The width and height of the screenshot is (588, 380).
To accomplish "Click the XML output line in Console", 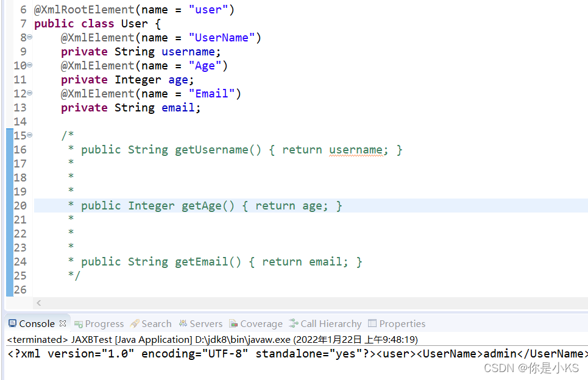I will tap(297, 353).
